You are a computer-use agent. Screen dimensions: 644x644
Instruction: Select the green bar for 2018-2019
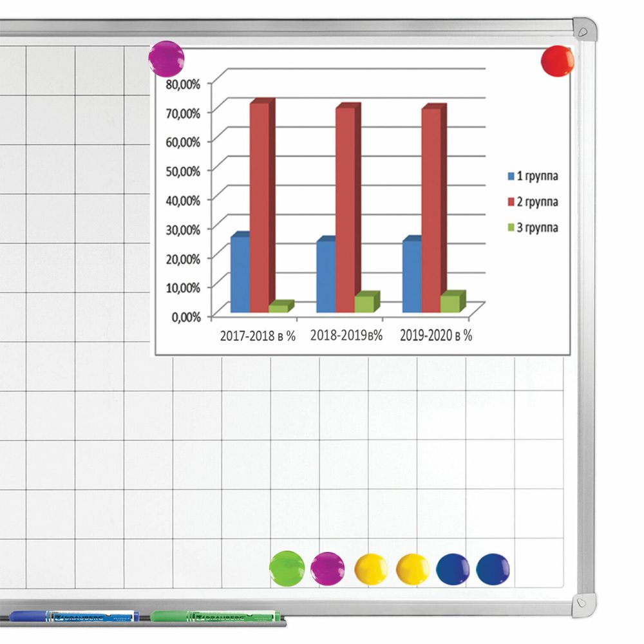click(364, 303)
